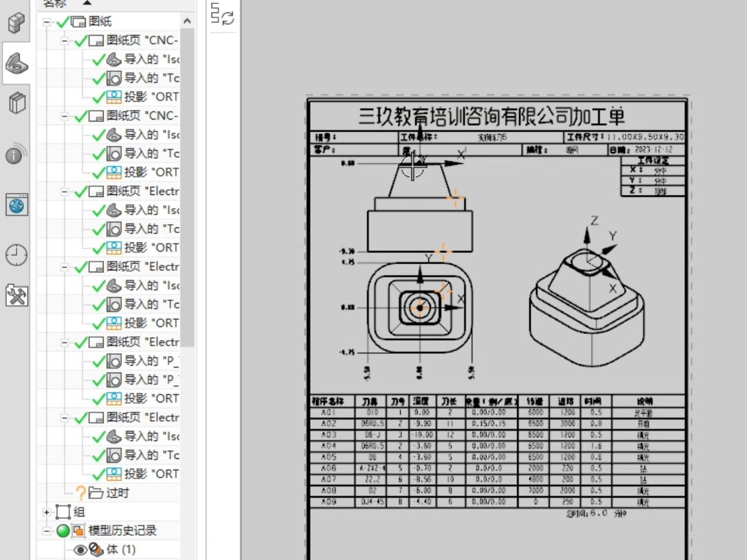
Task: Click the sort arrow next to 名称
Action: click(x=86, y=3)
